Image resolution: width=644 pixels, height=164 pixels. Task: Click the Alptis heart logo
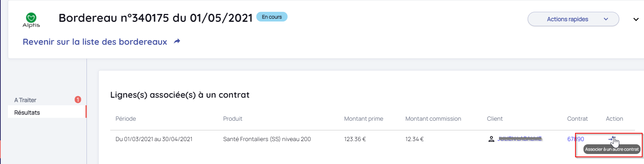tap(31, 18)
